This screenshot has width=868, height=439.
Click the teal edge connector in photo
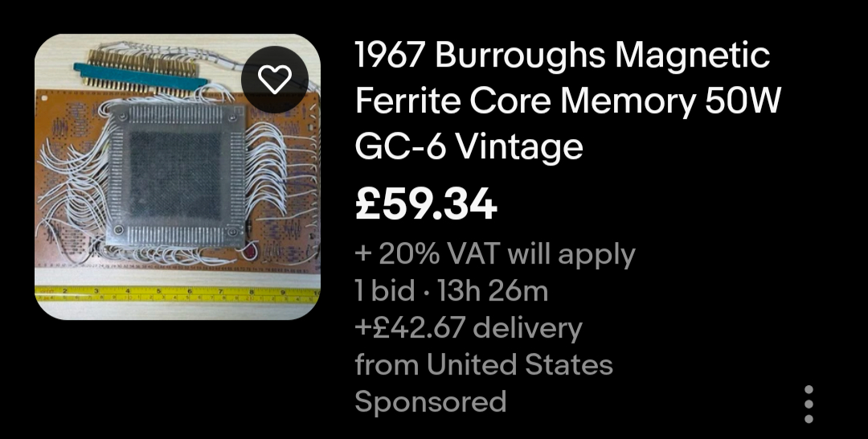click(141, 76)
